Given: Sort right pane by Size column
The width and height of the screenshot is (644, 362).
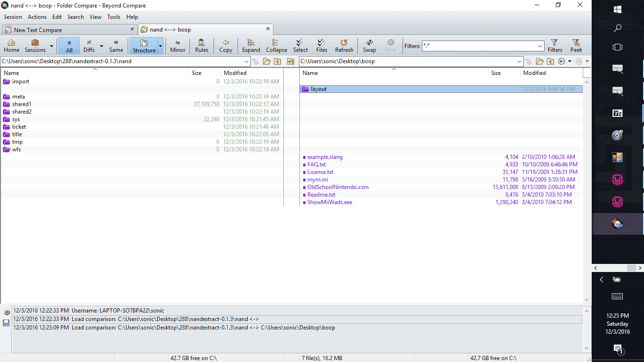Looking at the screenshot, I should pyautogui.click(x=504, y=73).
